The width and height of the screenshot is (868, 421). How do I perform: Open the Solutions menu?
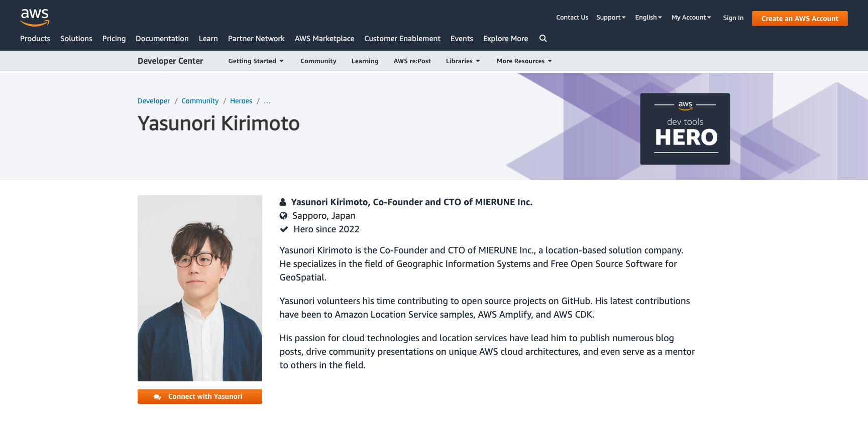click(x=76, y=39)
